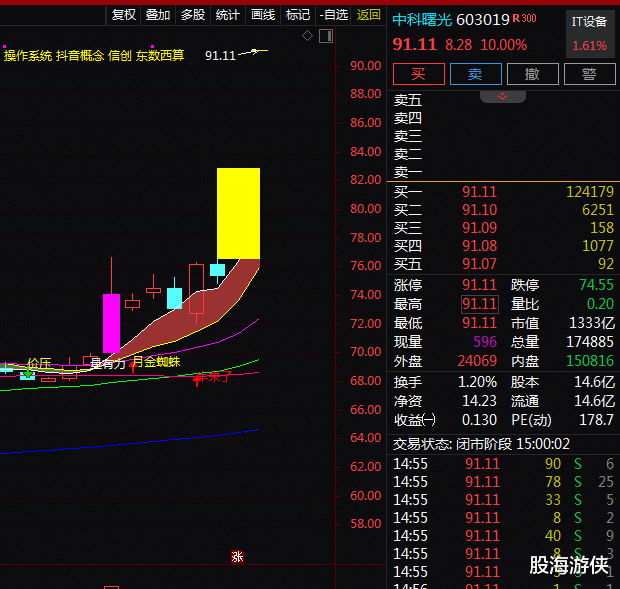Open the 叠加 overlay menu
Screen dimensions: 620x589
tap(158, 14)
